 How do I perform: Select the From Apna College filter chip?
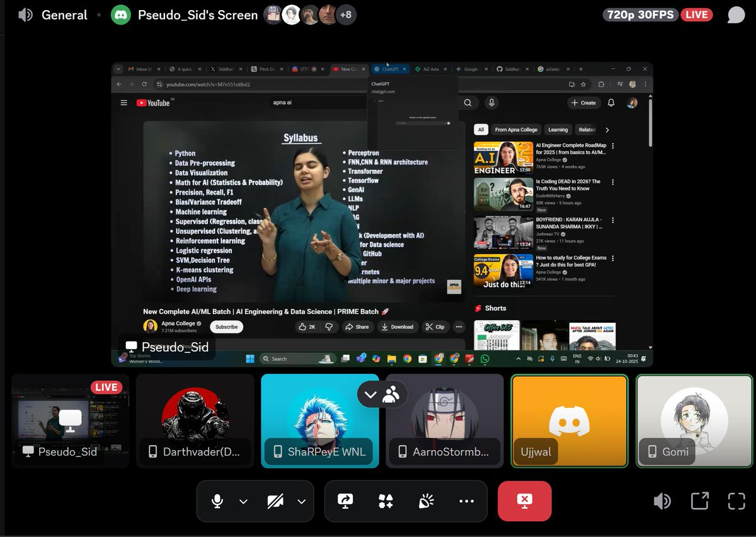[516, 129]
